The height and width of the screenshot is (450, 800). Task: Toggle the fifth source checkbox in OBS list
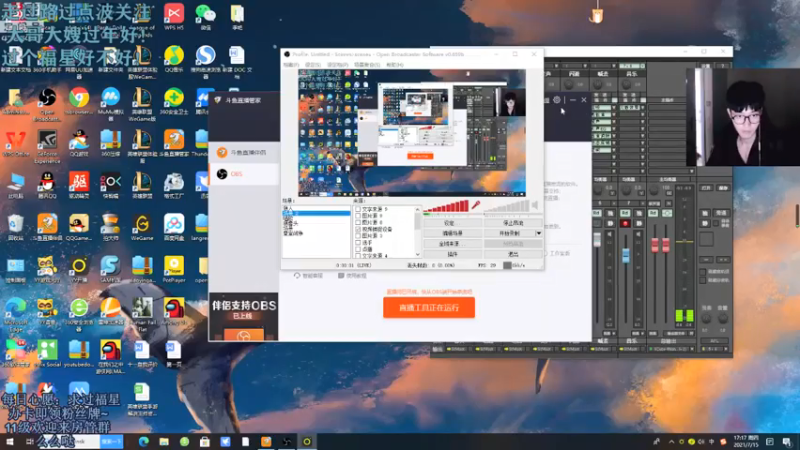pos(358,236)
